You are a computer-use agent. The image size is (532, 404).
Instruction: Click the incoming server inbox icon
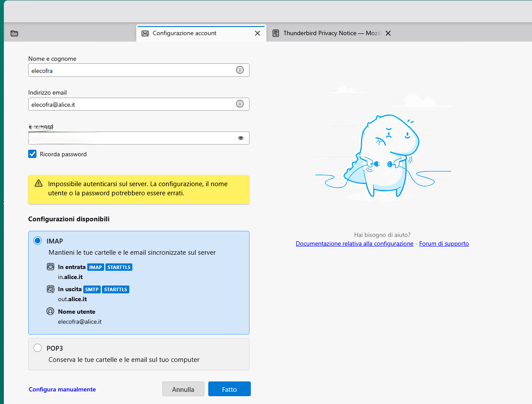[50, 267]
